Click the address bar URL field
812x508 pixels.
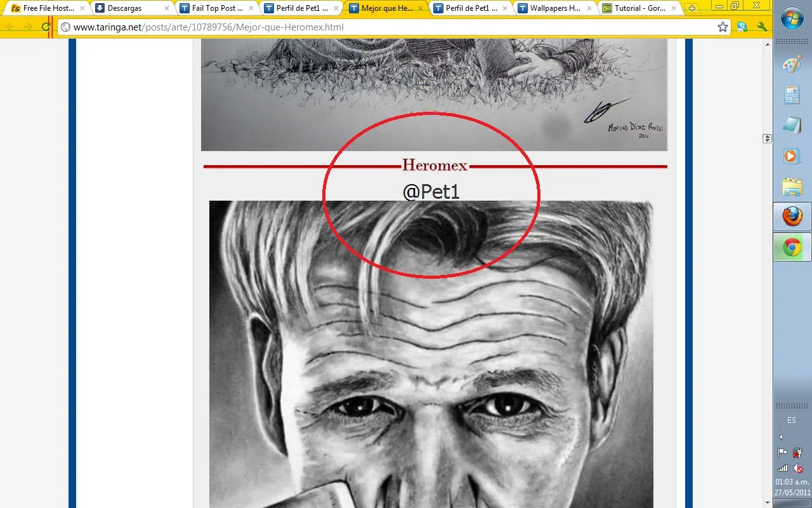pyautogui.click(x=393, y=27)
